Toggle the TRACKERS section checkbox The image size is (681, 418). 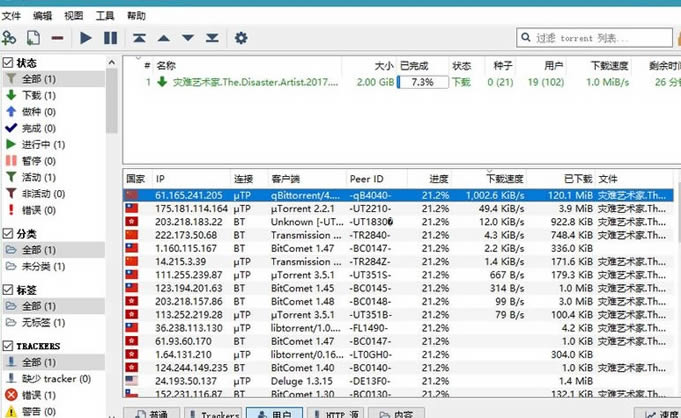pyautogui.click(x=8, y=346)
